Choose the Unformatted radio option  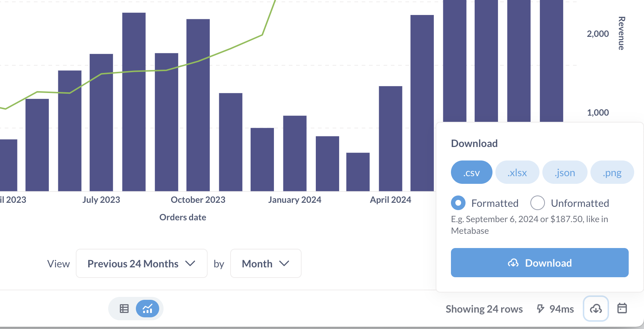tap(538, 203)
